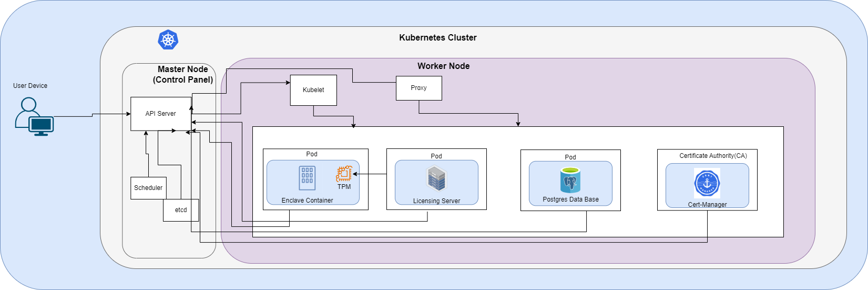
Task: Select the Enclave Container building icon
Action: (307, 178)
